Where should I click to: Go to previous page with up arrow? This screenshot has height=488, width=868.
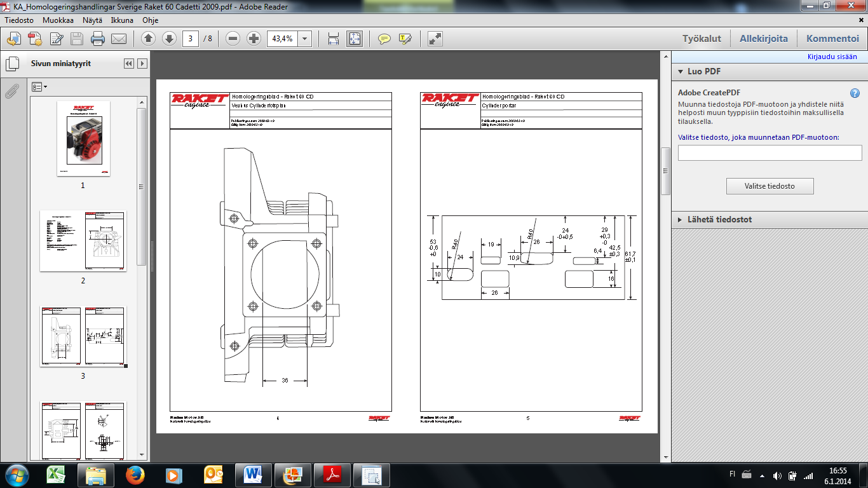pyautogui.click(x=148, y=39)
